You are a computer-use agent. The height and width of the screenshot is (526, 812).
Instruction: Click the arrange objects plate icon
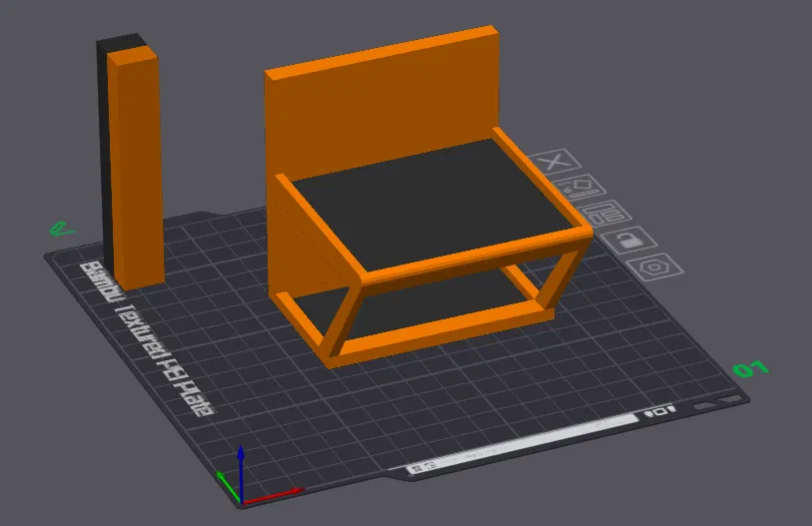[x=606, y=214]
